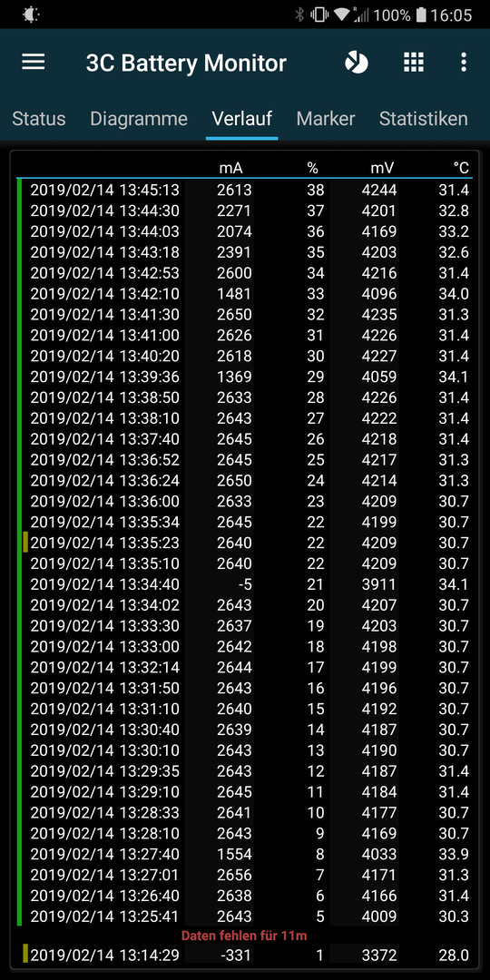Viewport: 490px width, 980px height.
Task: Tap the mA column header
Action: pos(230,168)
